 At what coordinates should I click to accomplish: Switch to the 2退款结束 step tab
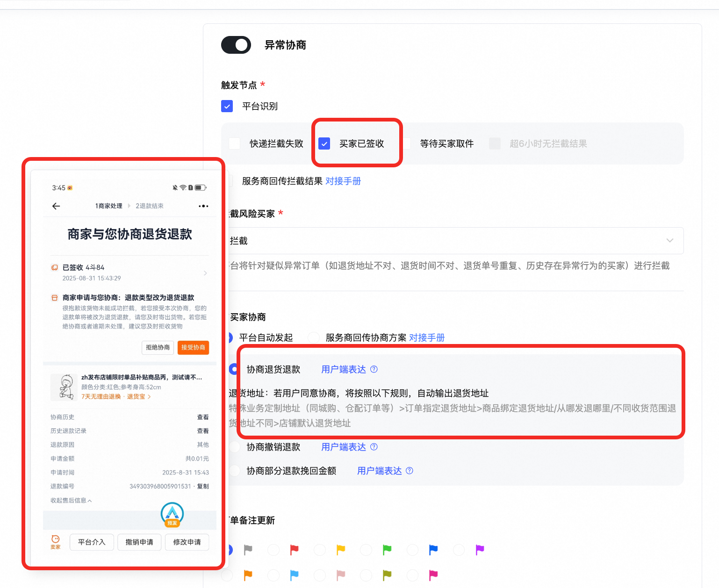tap(150, 206)
